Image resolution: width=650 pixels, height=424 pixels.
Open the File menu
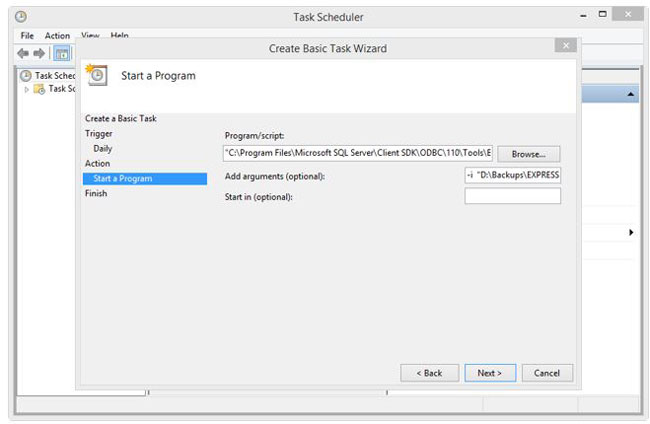coord(27,36)
